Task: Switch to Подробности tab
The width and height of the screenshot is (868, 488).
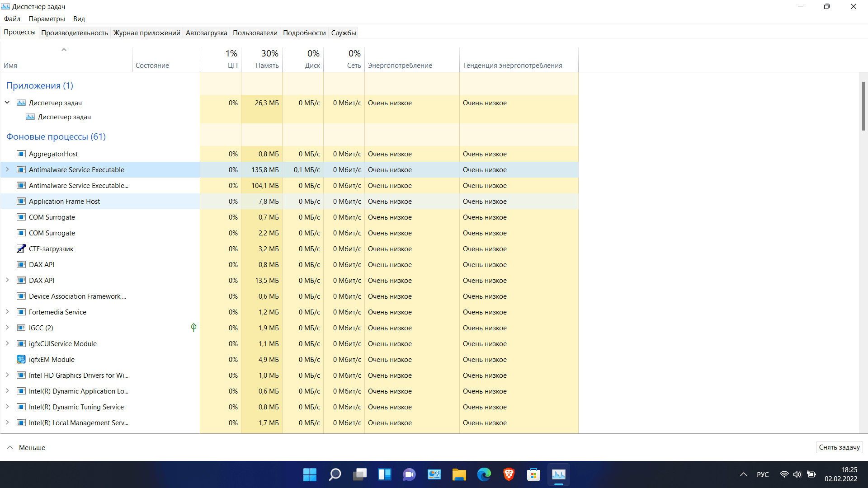Action: point(304,33)
